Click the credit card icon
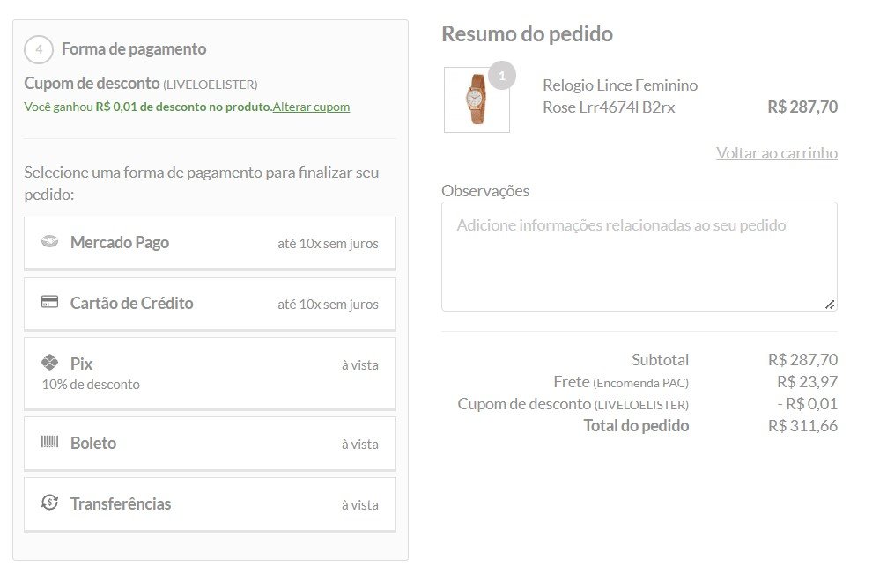 (50, 302)
